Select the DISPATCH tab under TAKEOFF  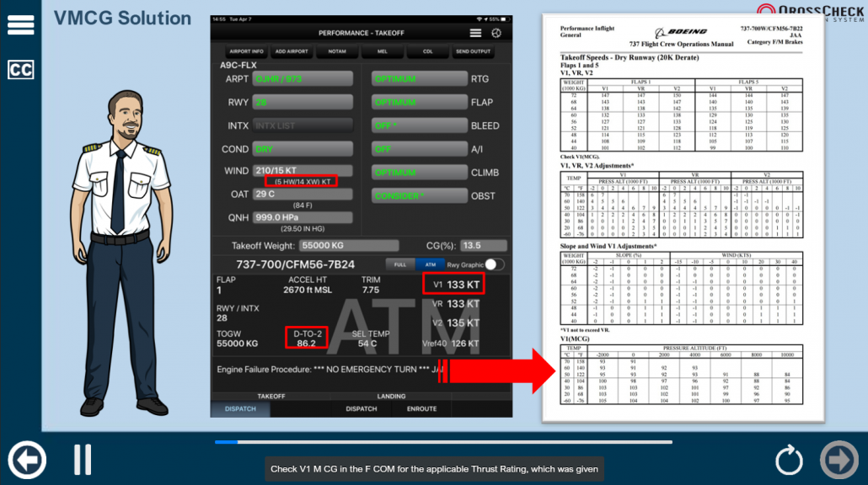pyautogui.click(x=240, y=409)
